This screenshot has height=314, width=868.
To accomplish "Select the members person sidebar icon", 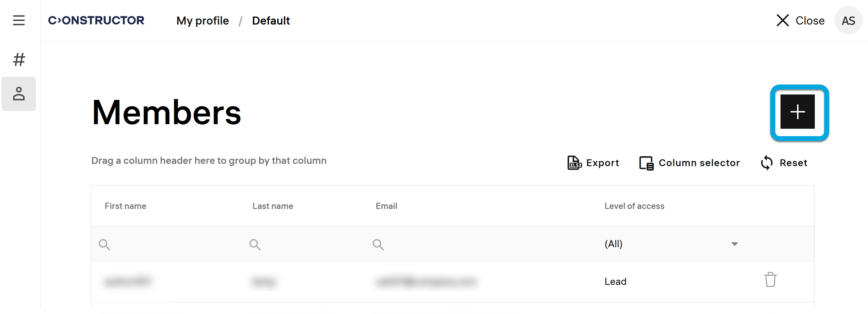I will tap(19, 94).
